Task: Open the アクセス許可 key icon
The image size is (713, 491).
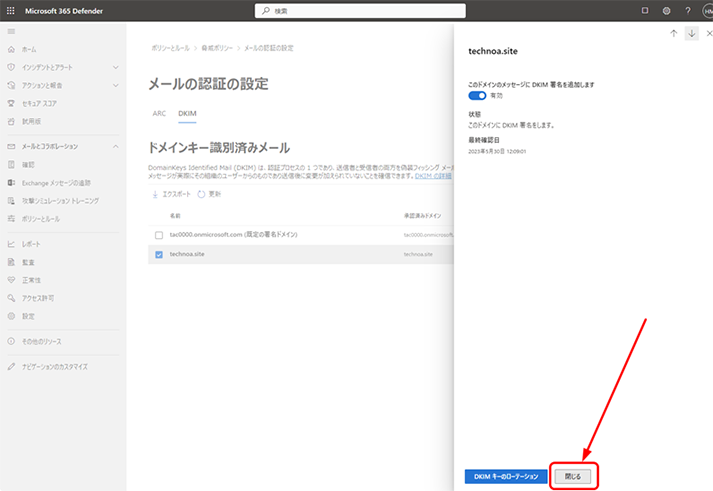Action: [x=11, y=298]
